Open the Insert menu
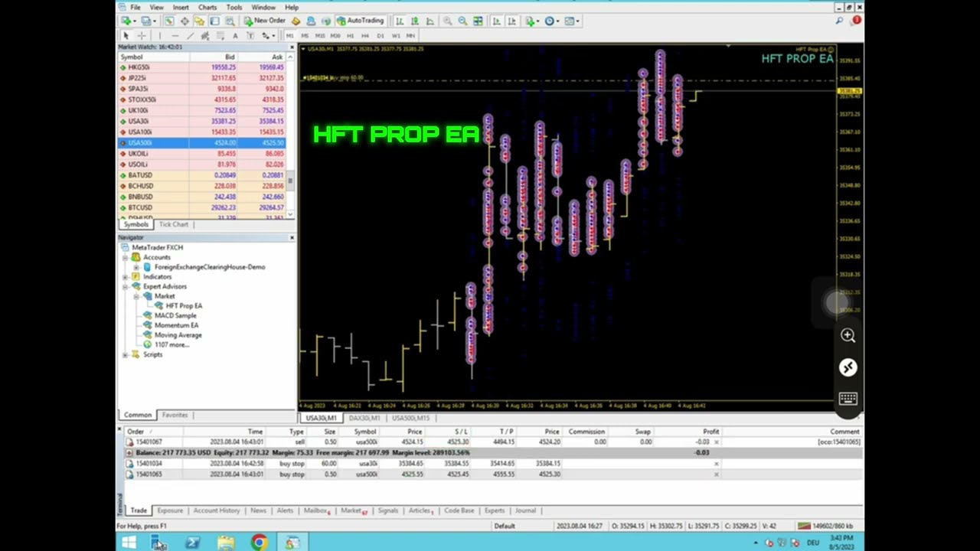Screen dimensions: 980x551 pos(181,7)
